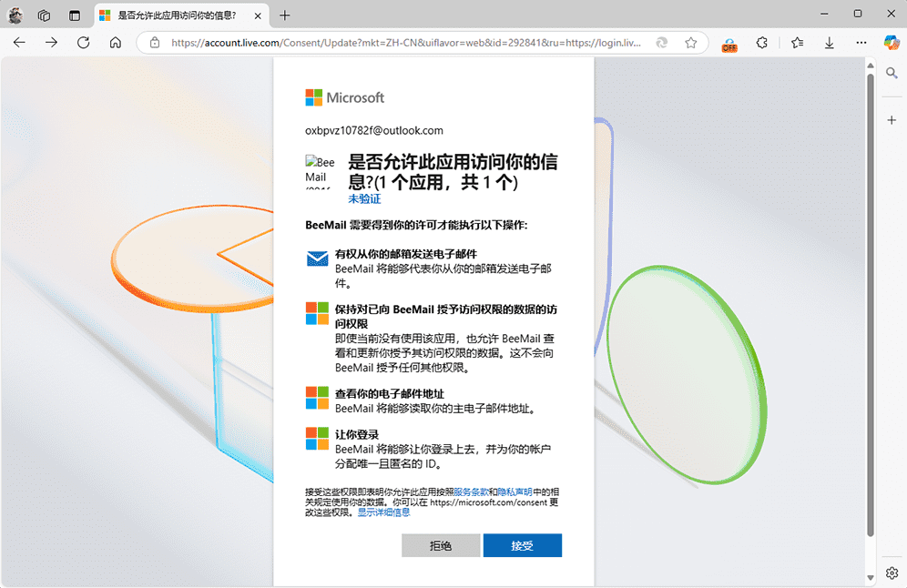This screenshot has width=907, height=588.
Task: Click the 拒绝 button
Action: (x=441, y=545)
